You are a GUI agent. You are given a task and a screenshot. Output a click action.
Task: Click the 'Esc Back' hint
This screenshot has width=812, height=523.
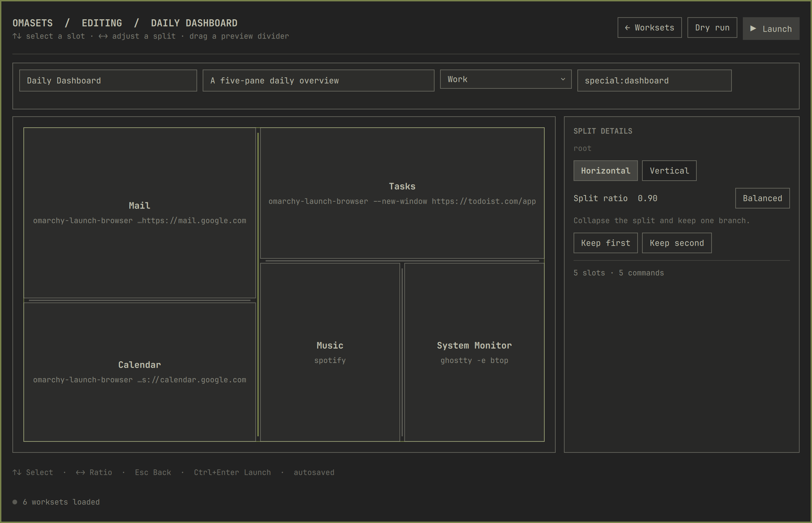click(x=153, y=472)
